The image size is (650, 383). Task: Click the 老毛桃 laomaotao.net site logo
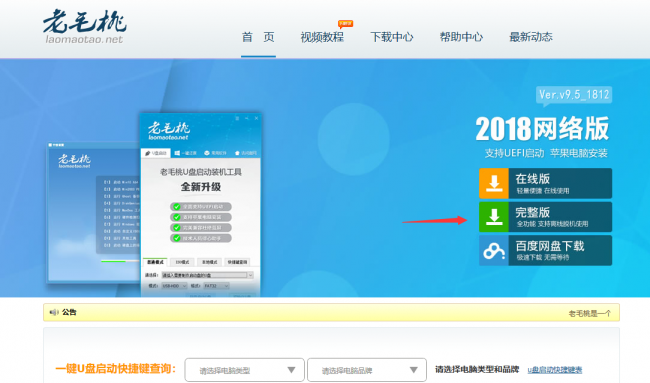[x=85, y=27]
